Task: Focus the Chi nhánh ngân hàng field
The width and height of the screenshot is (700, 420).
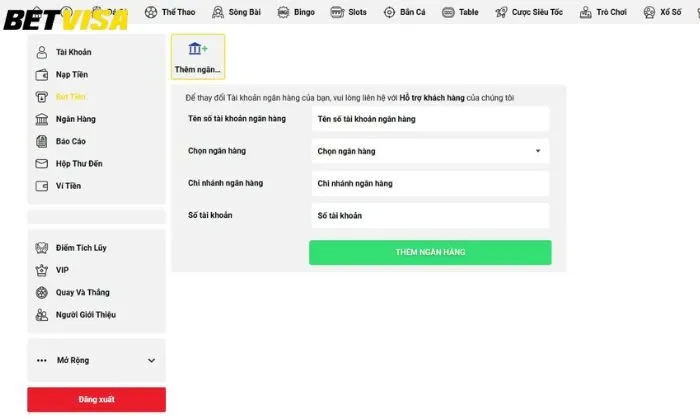Action: click(429, 184)
